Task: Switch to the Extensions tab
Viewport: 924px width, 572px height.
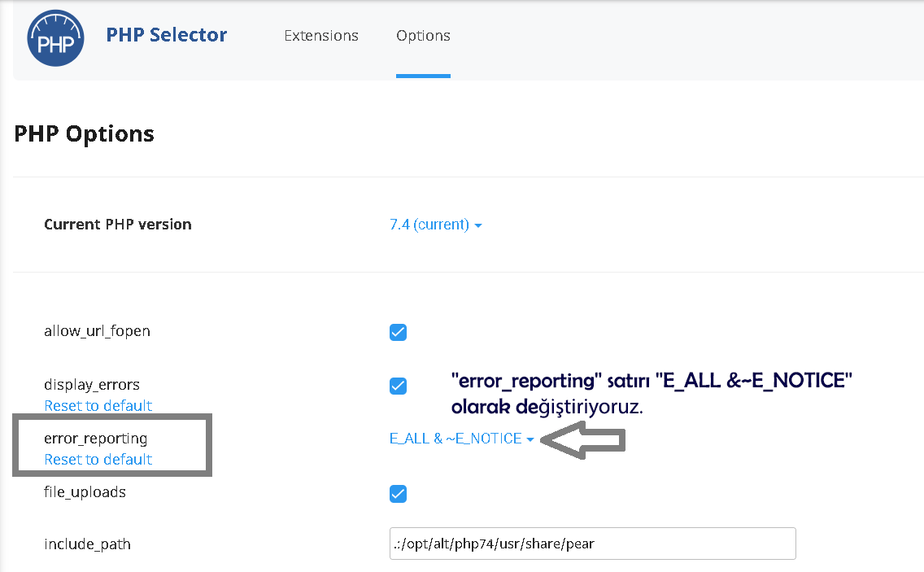Action: [x=321, y=36]
